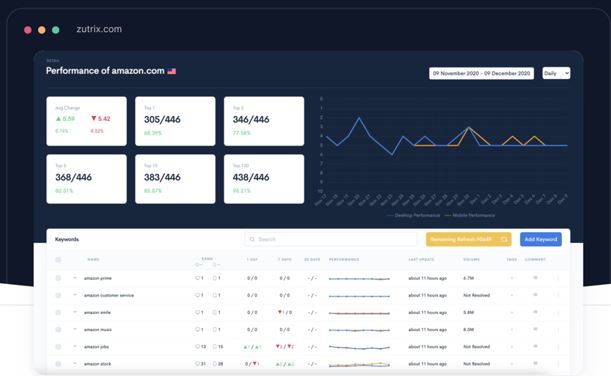Click the 'amazon customer service' keyword name
Viewport: 611px width, 376px height.
click(x=109, y=295)
